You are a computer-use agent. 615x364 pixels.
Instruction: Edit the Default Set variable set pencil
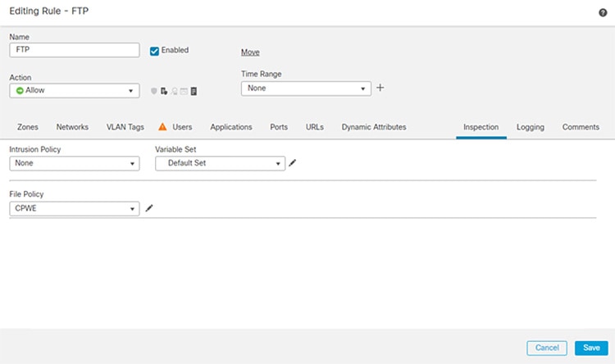(x=292, y=163)
